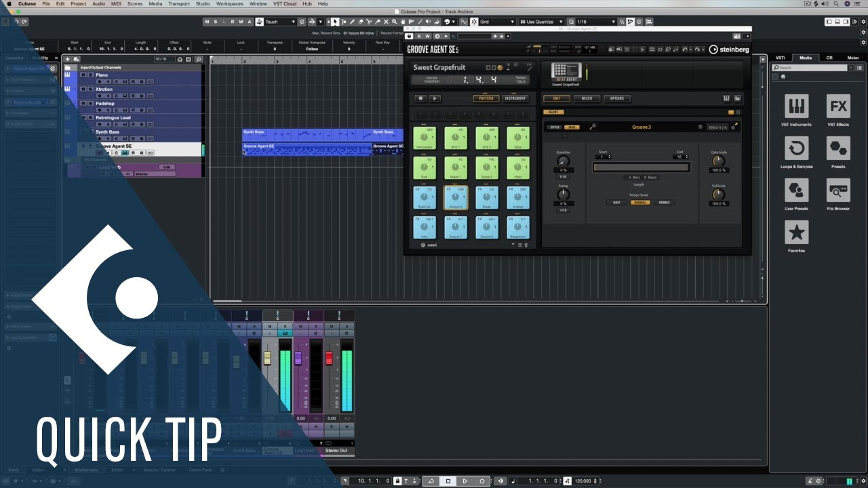Toggle transport Cycle loop button

(x=431, y=481)
